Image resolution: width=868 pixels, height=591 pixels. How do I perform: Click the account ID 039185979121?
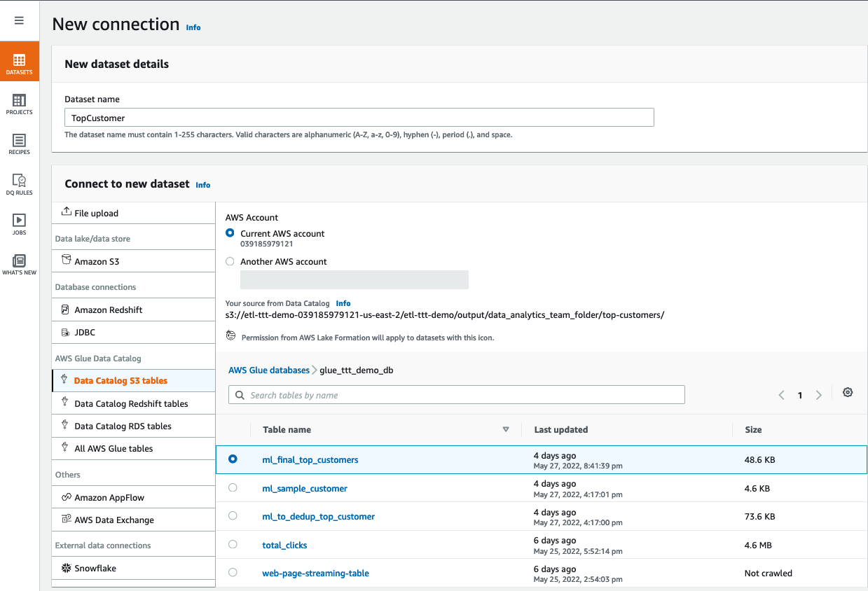point(267,244)
